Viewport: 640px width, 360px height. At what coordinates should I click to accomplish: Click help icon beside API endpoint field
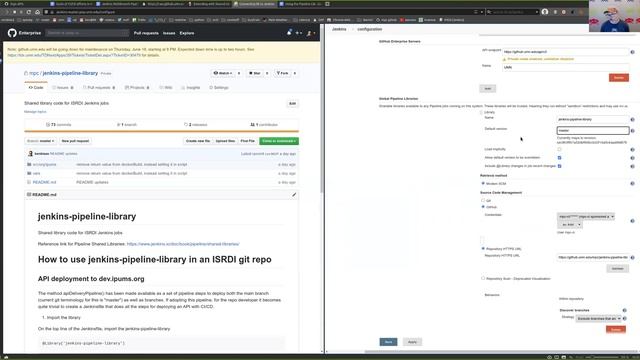click(x=632, y=52)
